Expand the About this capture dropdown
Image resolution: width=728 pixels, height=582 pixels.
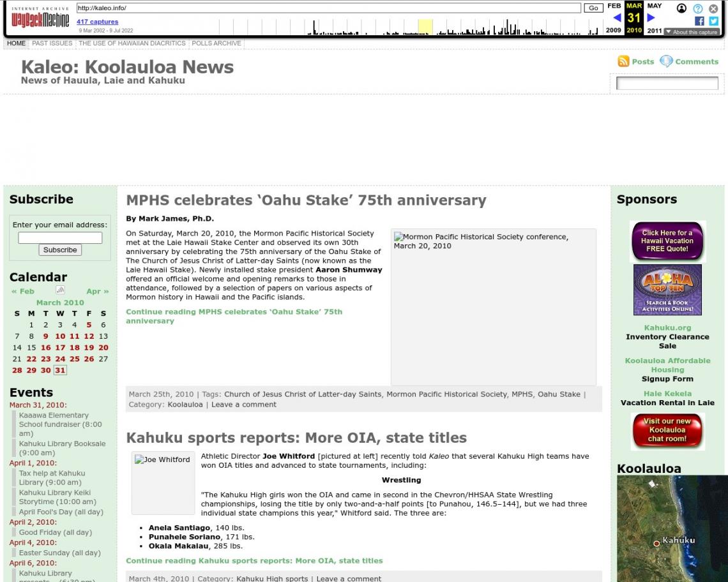point(692,32)
